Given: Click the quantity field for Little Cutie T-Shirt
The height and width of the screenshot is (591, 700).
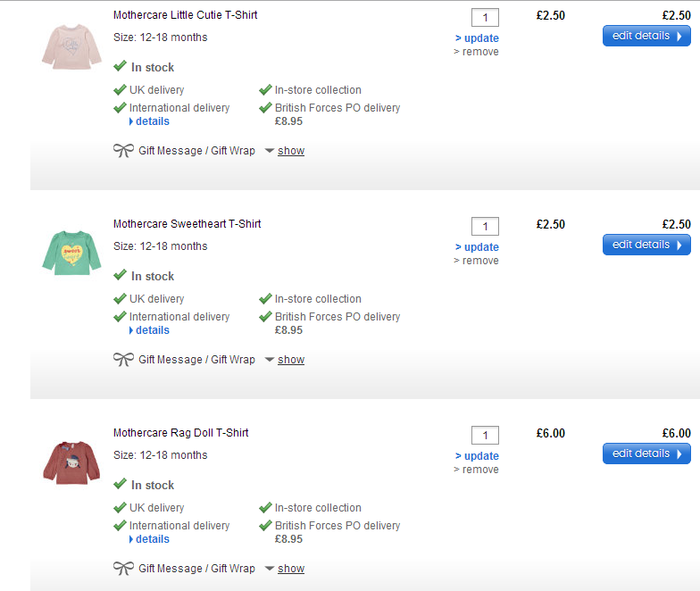Looking at the screenshot, I should [x=485, y=18].
